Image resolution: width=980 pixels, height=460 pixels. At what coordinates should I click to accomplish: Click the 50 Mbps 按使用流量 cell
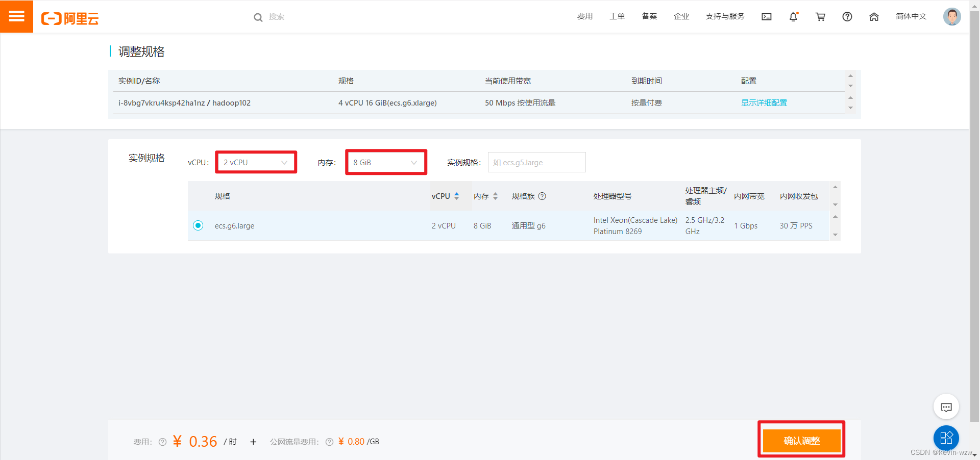pyautogui.click(x=520, y=103)
